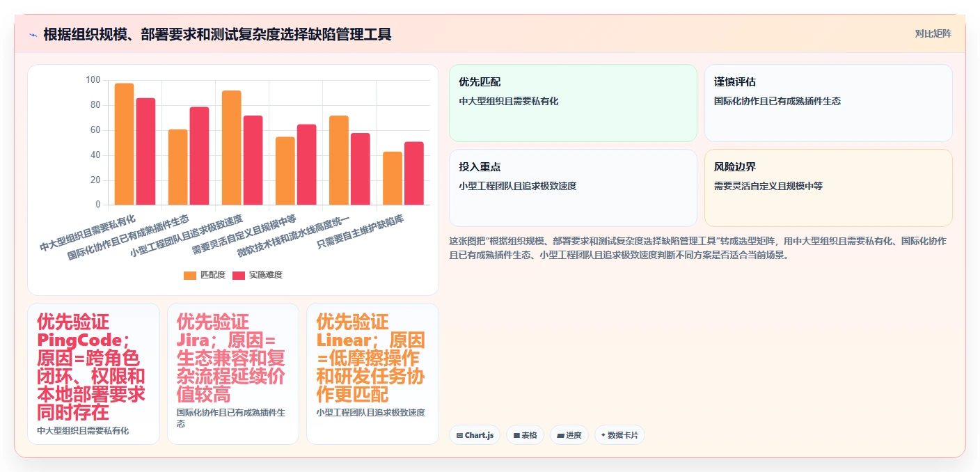Viewport: 980px width, 472px height.
Task: Click the 优先验证 Jira recommendation card
Action: tap(233, 374)
